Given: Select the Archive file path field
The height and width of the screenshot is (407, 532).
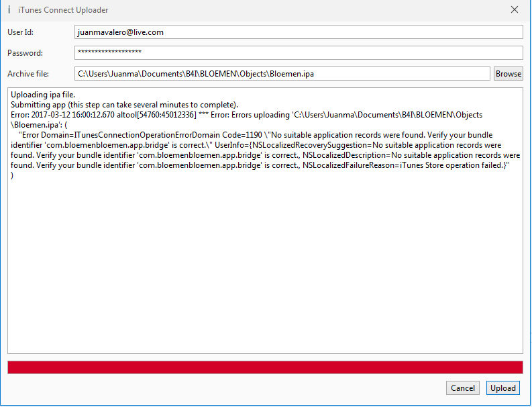Looking at the screenshot, I should click(282, 74).
